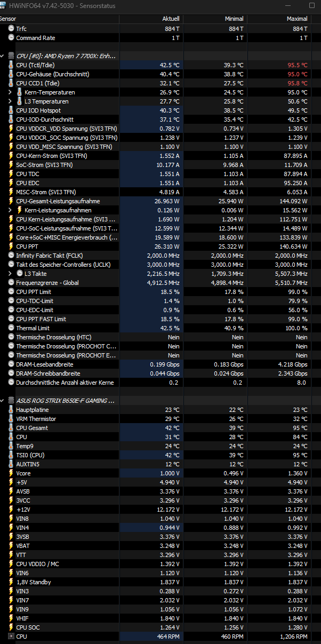The width and height of the screenshot is (321, 644).
Task: Click the 5,510.7 MHz maximal Frequenzgrenze value
Action: (x=292, y=283)
